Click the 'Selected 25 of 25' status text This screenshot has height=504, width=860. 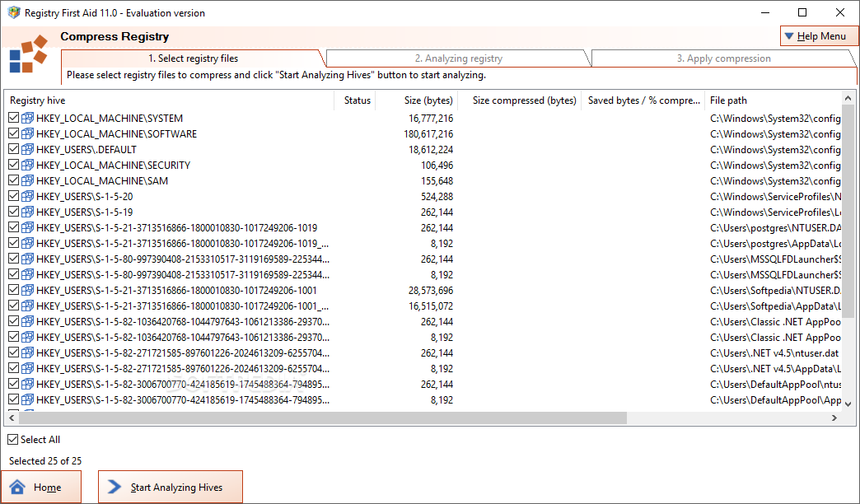coord(45,460)
